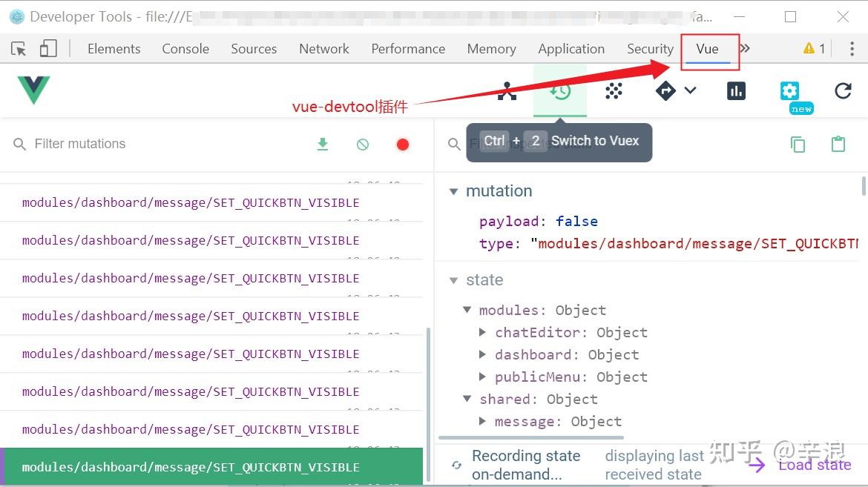Screen dimensions: 868x487
Task: Open the Routing dropdown chevron
Action: click(x=691, y=90)
